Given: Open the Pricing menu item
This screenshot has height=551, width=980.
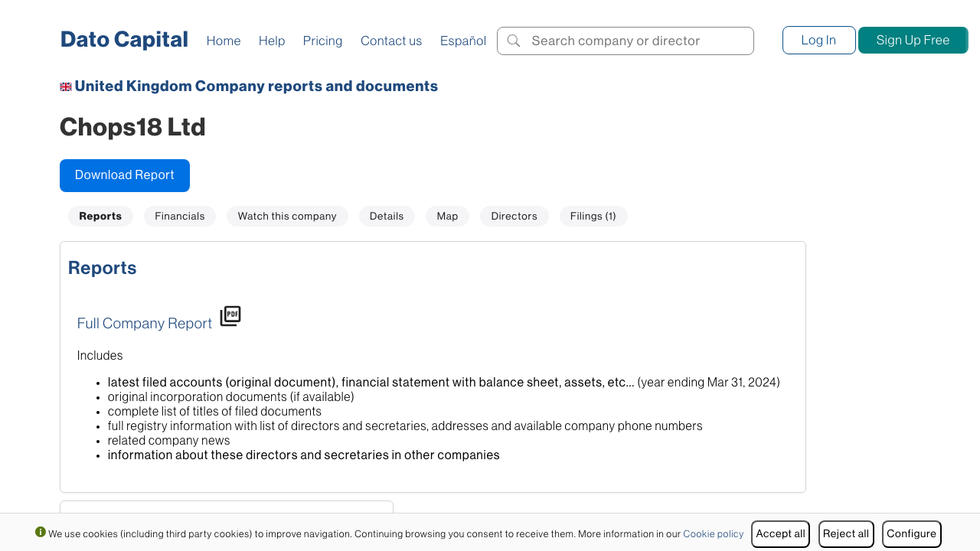Looking at the screenshot, I should (322, 41).
